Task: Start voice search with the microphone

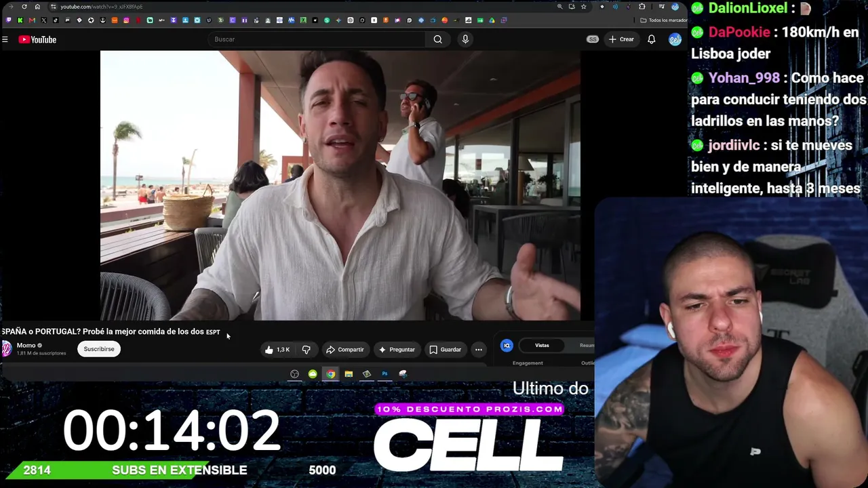Action: 465,39
